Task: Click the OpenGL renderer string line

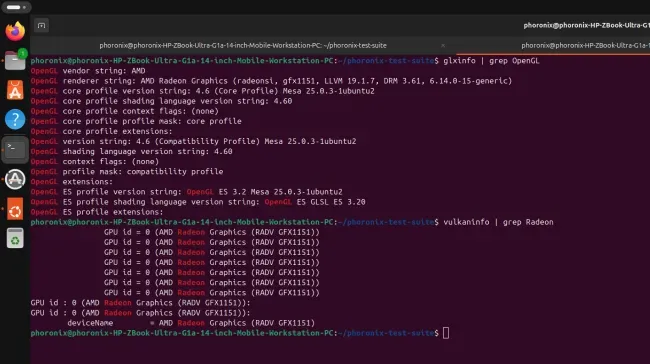Action: (272, 81)
